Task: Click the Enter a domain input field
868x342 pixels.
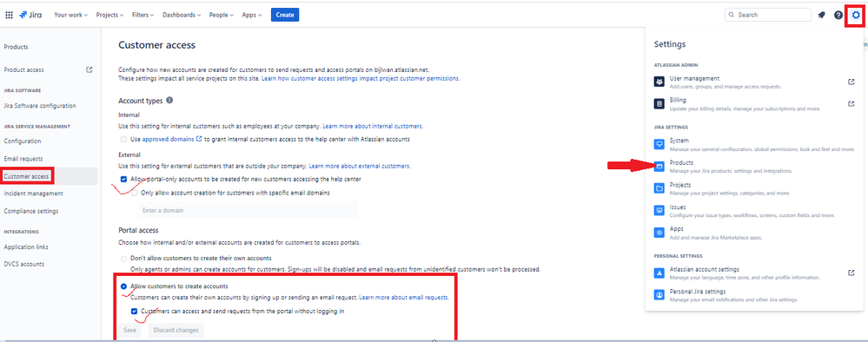Action: pos(248,210)
